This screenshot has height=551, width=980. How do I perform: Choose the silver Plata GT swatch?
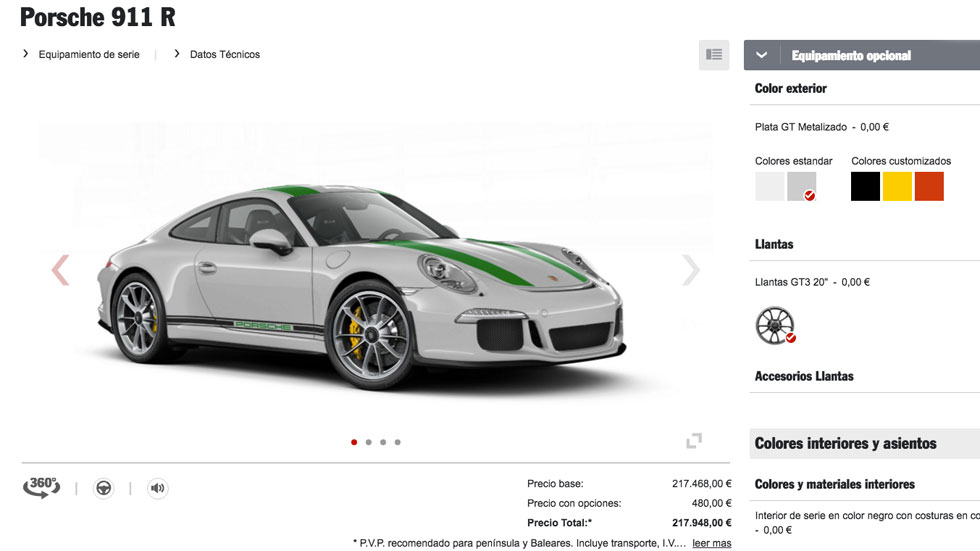pyautogui.click(x=801, y=186)
